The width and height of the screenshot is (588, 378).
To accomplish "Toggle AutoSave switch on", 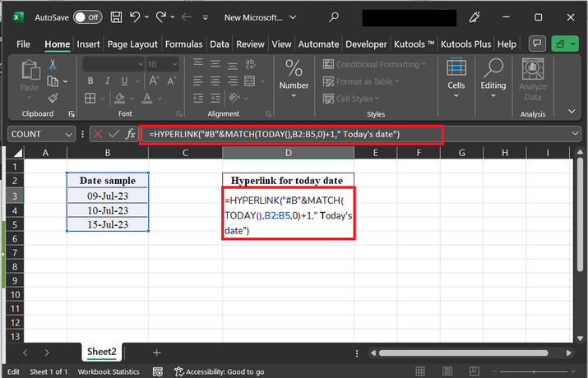I will tap(87, 16).
